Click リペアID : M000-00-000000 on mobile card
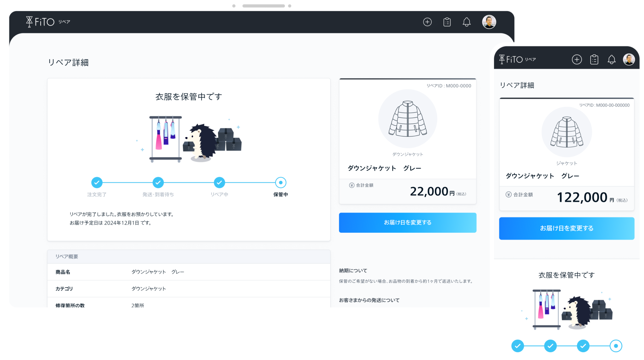Screen dimensions: 644x360 [604, 105]
